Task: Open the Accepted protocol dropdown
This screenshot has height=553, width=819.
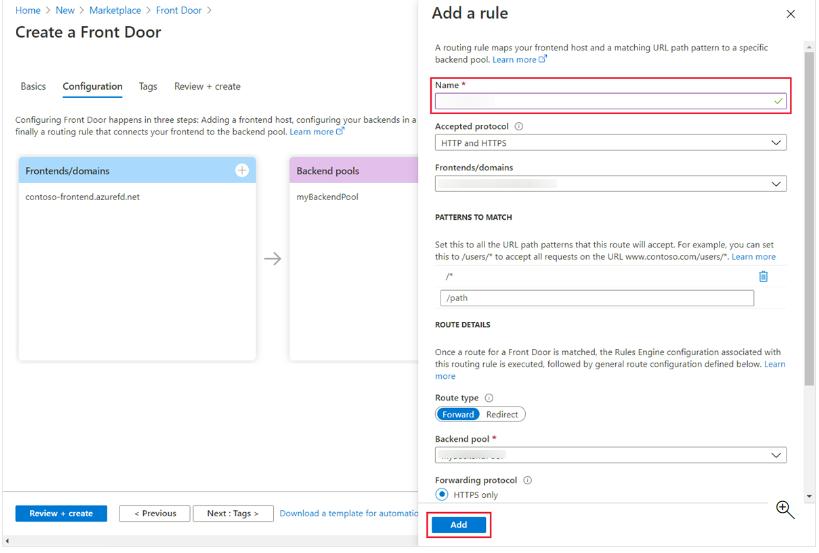Action: tap(610, 143)
